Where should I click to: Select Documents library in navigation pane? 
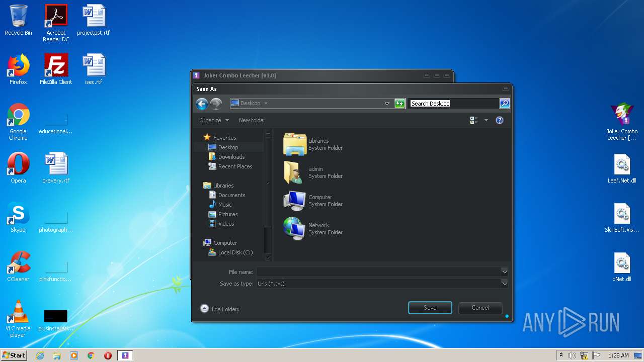coord(227,195)
